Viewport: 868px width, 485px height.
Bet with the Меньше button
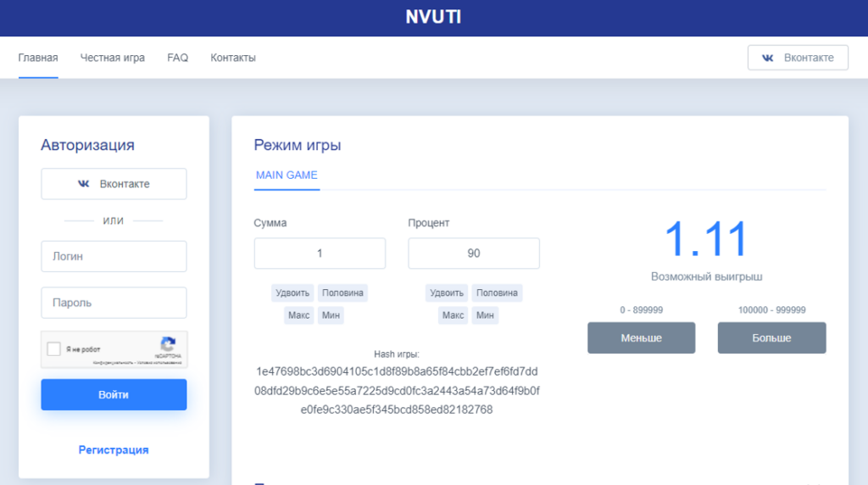[642, 337]
